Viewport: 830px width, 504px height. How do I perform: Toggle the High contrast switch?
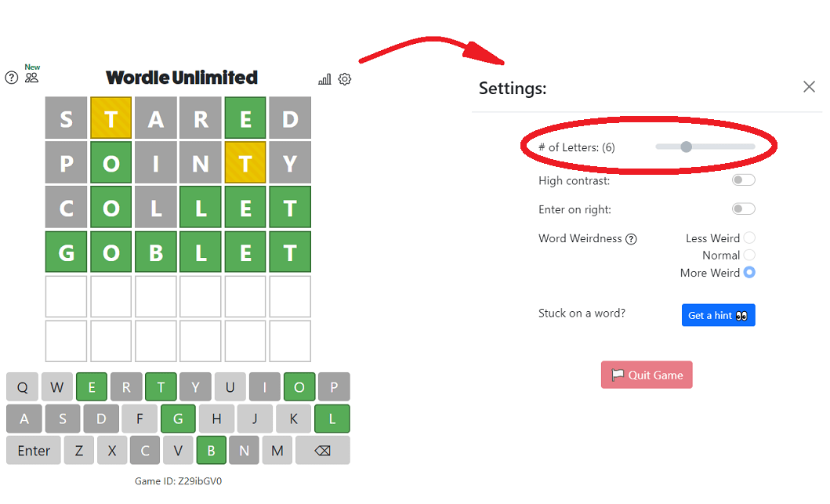[x=743, y=180]
